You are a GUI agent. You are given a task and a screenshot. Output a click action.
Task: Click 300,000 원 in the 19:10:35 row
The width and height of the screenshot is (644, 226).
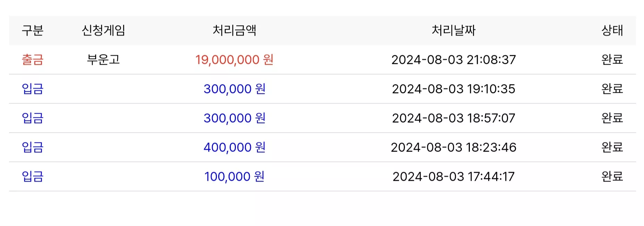234,89
